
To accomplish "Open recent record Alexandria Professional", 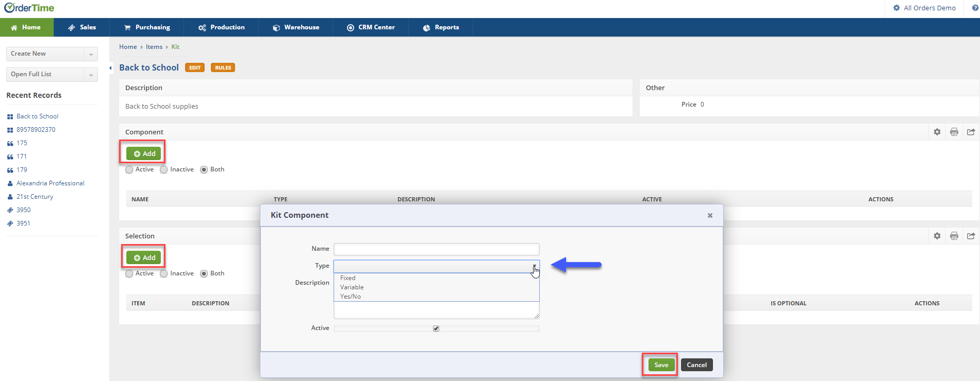I will 51,183.
